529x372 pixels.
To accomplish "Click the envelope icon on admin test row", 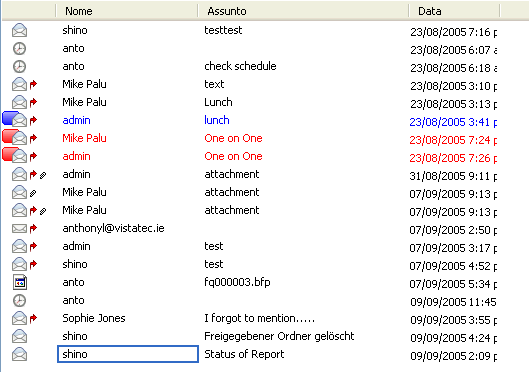I will [x=20, y=246].
